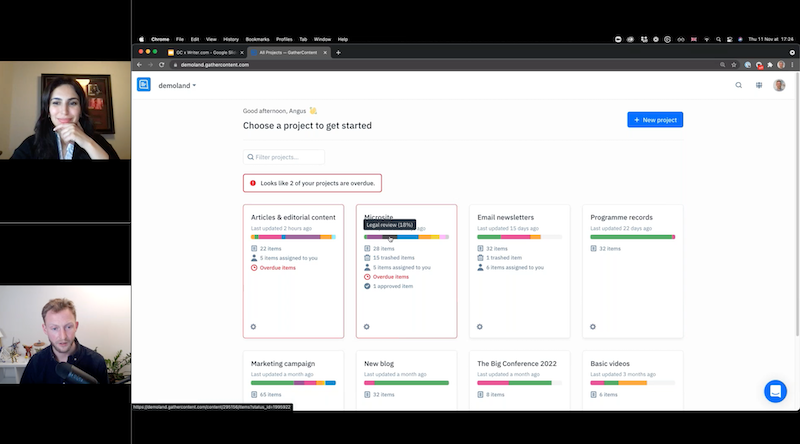The width and height of the screenshot is (800, 444).
Task: Open the Apple menu
Action: tap(141, 39)
